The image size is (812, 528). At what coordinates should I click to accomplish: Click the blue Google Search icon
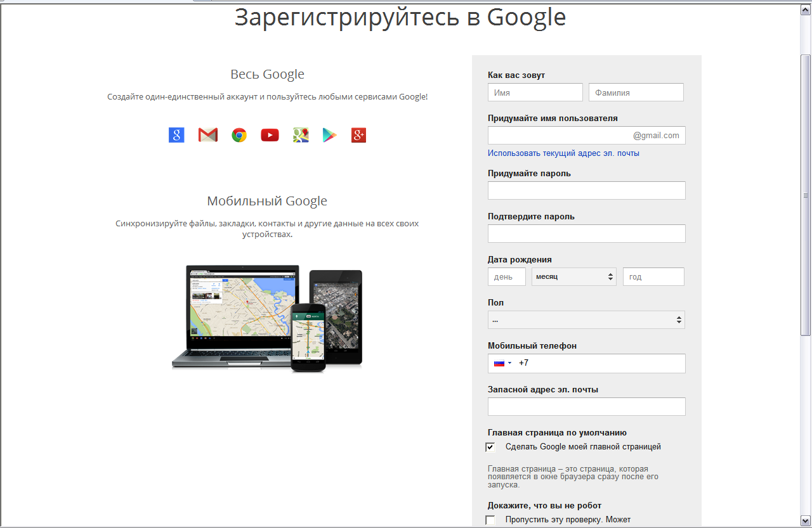point(176,135)
